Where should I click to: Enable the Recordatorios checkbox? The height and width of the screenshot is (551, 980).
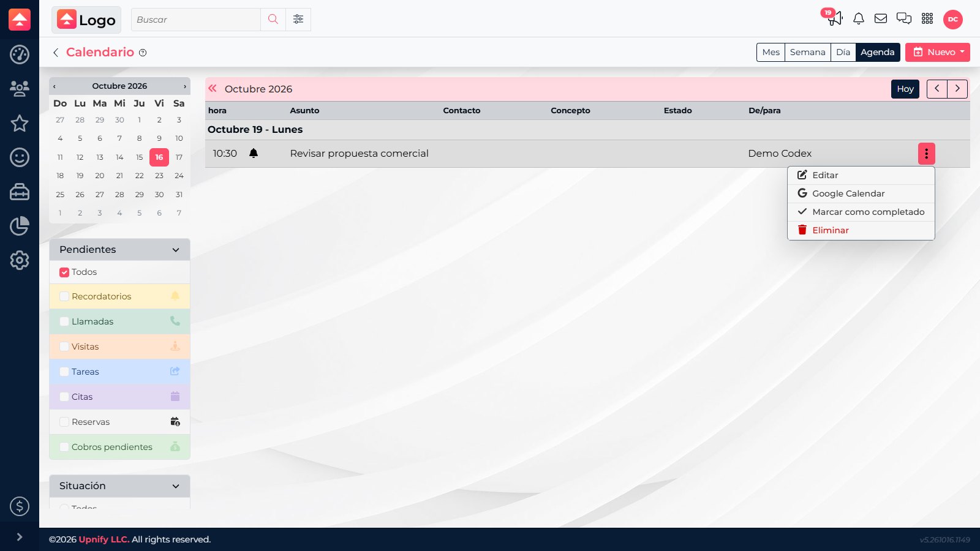tap(64, 297)
